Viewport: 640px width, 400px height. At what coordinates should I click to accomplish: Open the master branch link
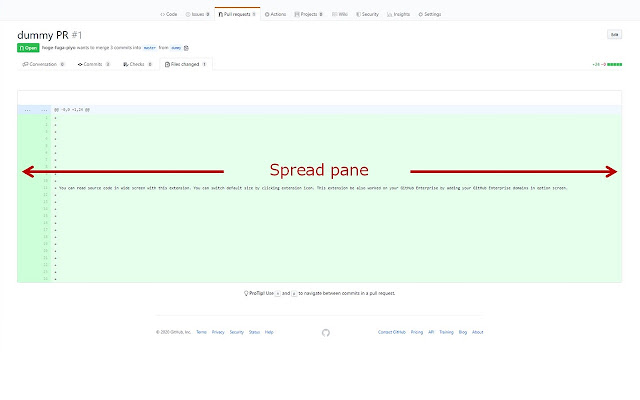coord(150,48)
